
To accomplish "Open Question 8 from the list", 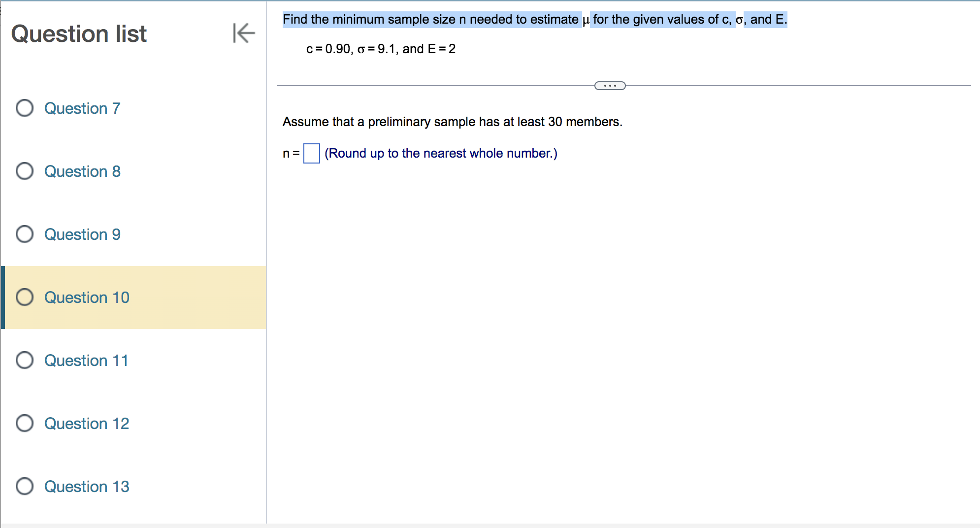I will [82, 171].
